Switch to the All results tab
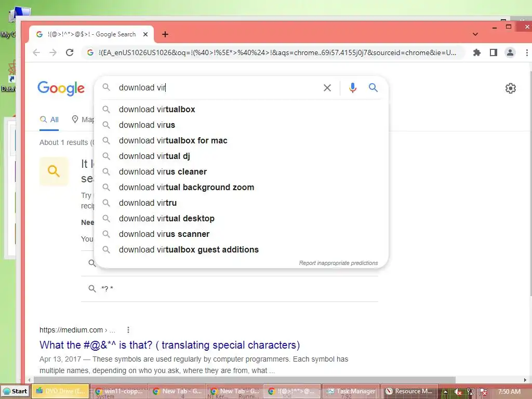 (49, 120)
